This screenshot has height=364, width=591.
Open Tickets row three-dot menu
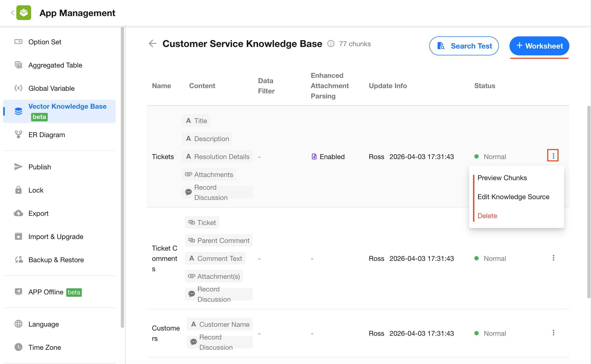(x=553, y=156)
